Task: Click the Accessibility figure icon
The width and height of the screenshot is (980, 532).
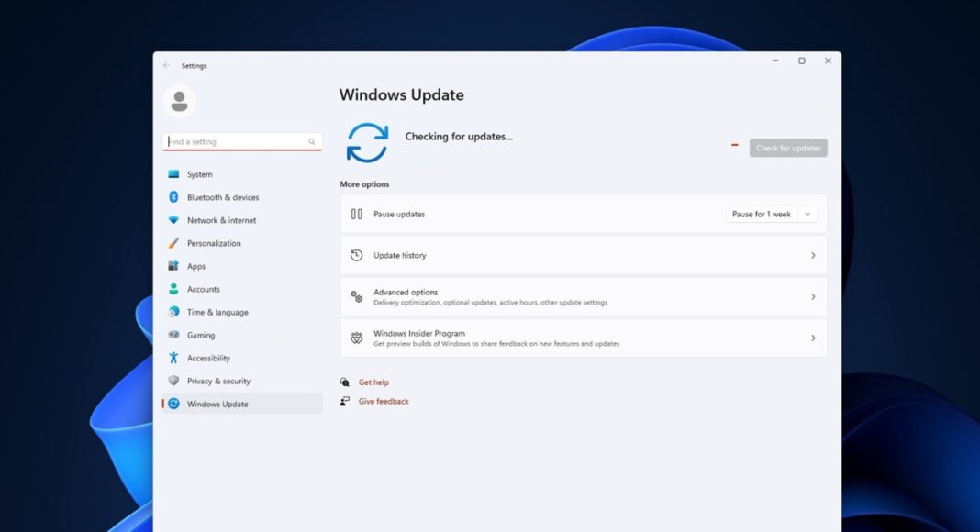Action: [x=173, y=358]
